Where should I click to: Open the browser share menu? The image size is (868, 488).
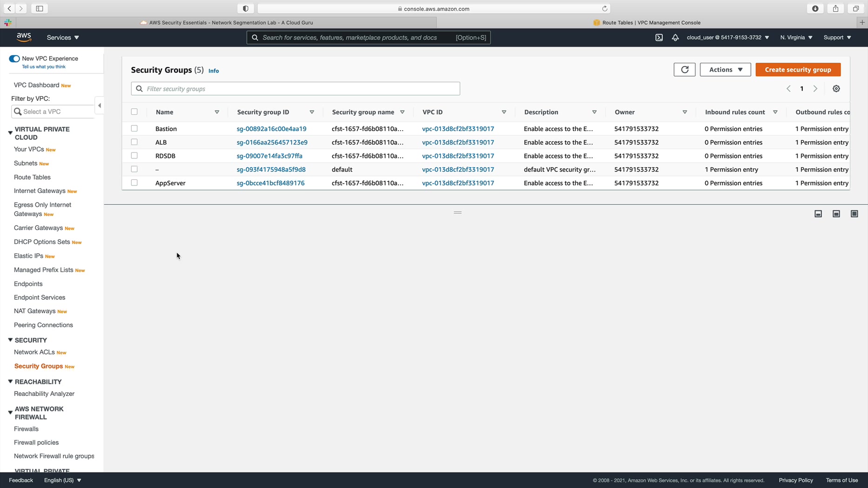tap(835, 8)
